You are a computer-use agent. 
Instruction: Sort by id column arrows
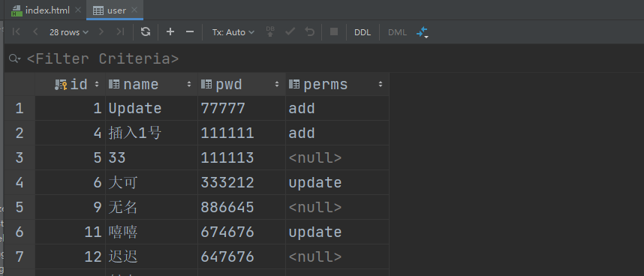(x=97, y=85)
